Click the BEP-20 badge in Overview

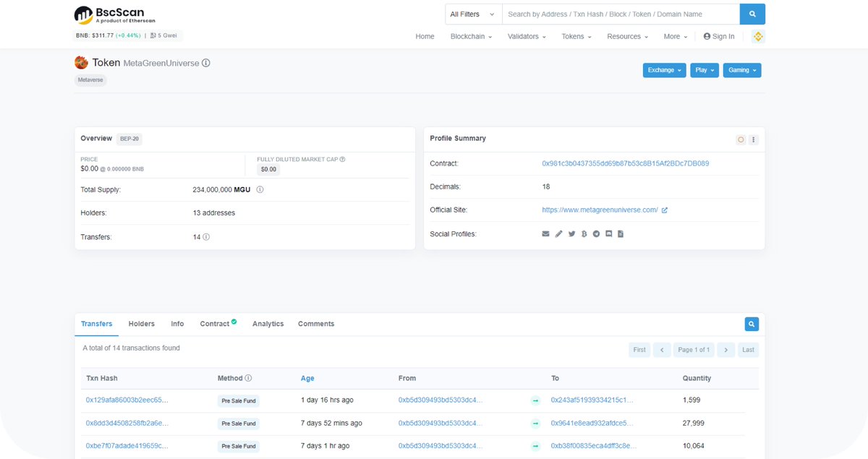click(130, 139)
